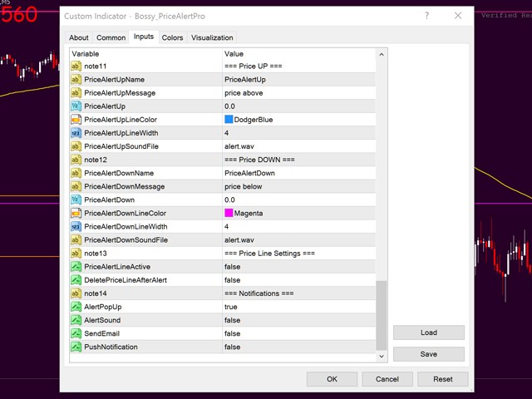The height and width of the screenshot is (399, 532).
Task: Toggle the AlertPopUp value set to true
Action: click(x=298, y=307)
